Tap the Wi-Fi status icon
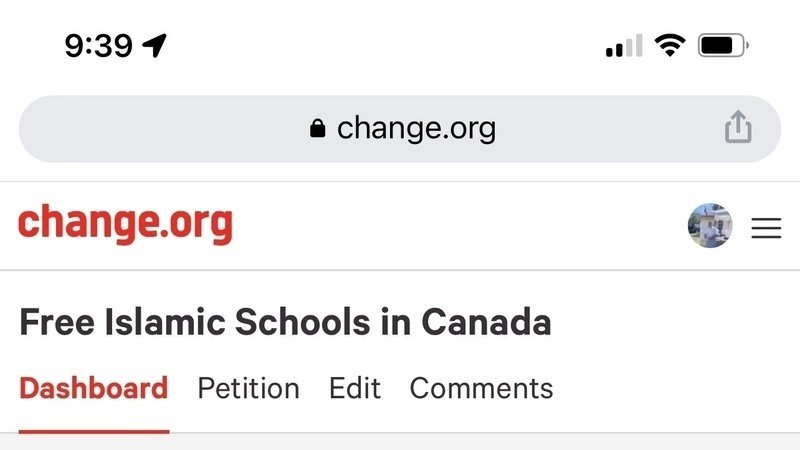The height and width of the screenshot is (450, 800). [x=669, y=45]
